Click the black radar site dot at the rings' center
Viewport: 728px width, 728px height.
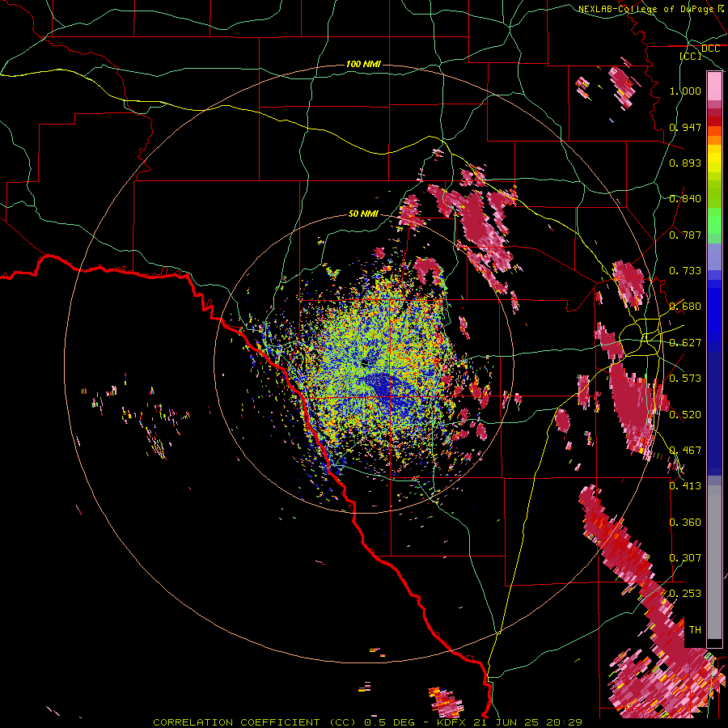pyautogui.click(x=365, y=363)
